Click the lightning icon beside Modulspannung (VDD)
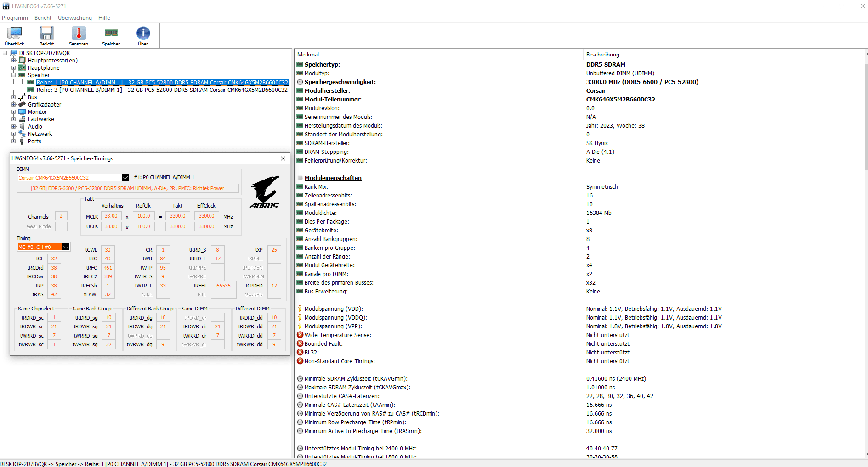 point(300,309)
